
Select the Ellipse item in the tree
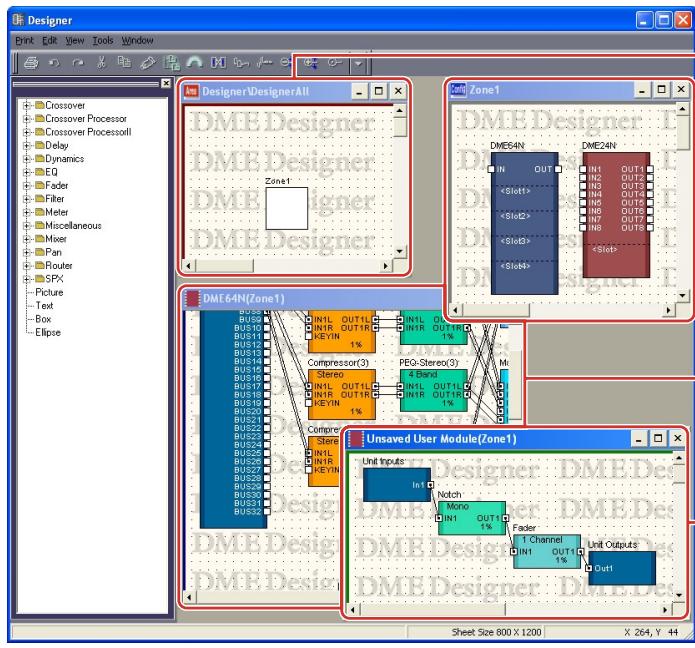48,332
